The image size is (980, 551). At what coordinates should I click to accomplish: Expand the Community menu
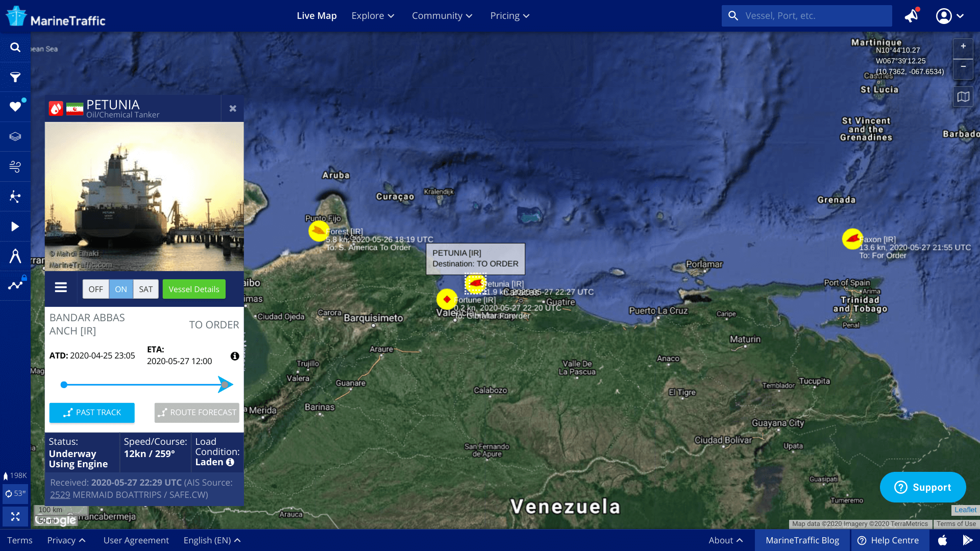tap(442, 16)
